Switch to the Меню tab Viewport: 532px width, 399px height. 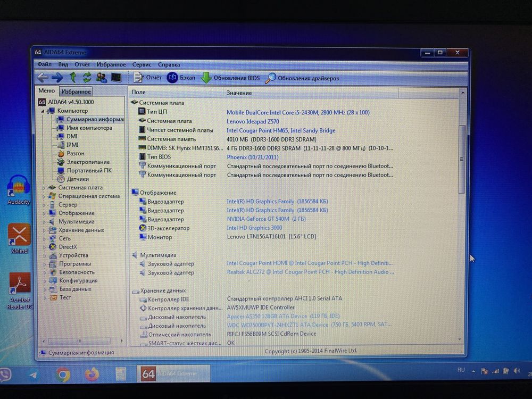coord(46,90)
